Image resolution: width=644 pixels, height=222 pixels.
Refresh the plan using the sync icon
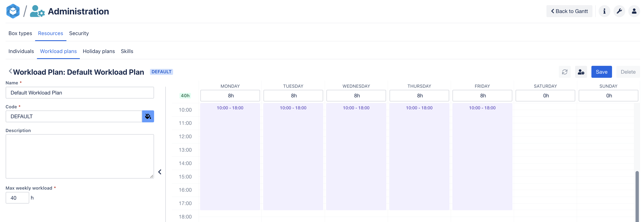[565, 72]
